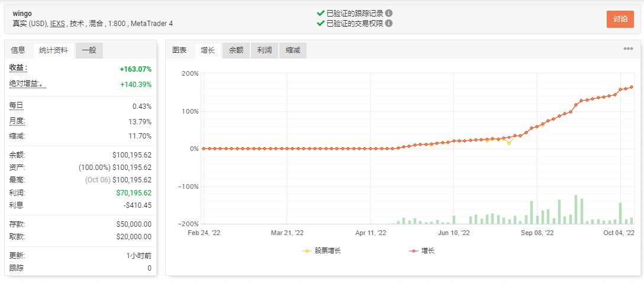Click the 0.43% daily value
This screenshot has height=283, width=644.
coord(141,107)
